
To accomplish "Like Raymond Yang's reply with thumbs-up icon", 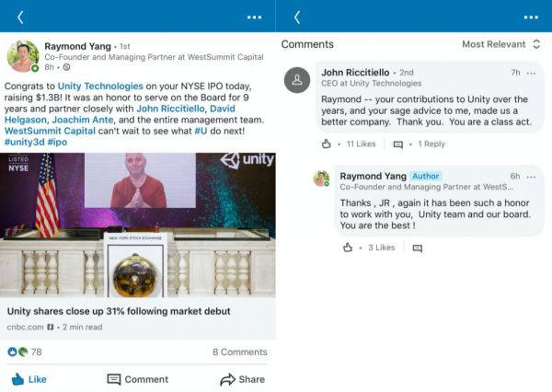I will [348, 248].
